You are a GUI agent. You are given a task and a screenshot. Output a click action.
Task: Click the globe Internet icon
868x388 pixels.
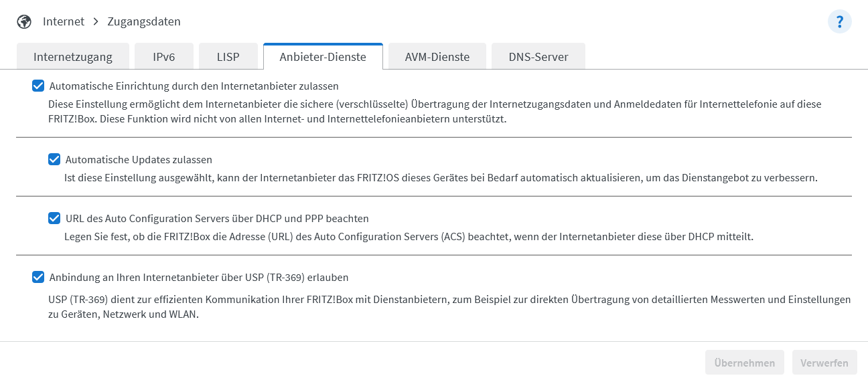coord(24,21)
